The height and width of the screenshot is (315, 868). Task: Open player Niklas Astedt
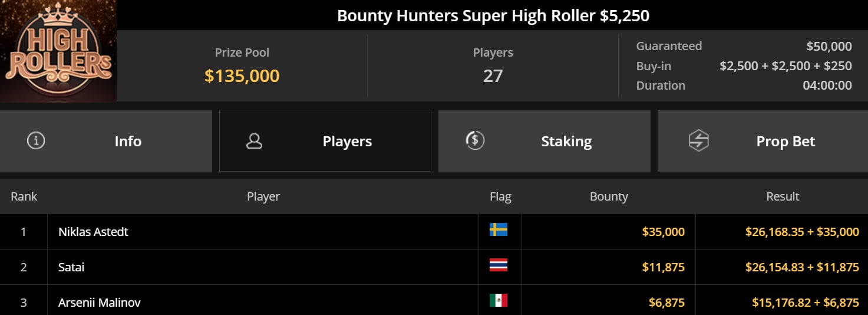coord(93,232)
